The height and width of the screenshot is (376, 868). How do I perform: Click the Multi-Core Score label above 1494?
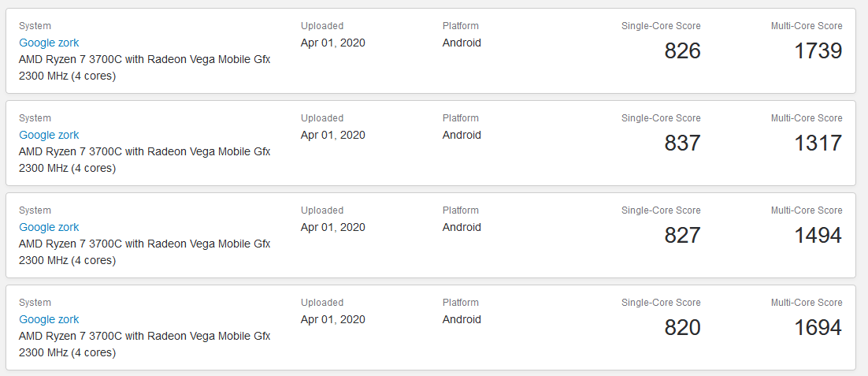point(806,210)
